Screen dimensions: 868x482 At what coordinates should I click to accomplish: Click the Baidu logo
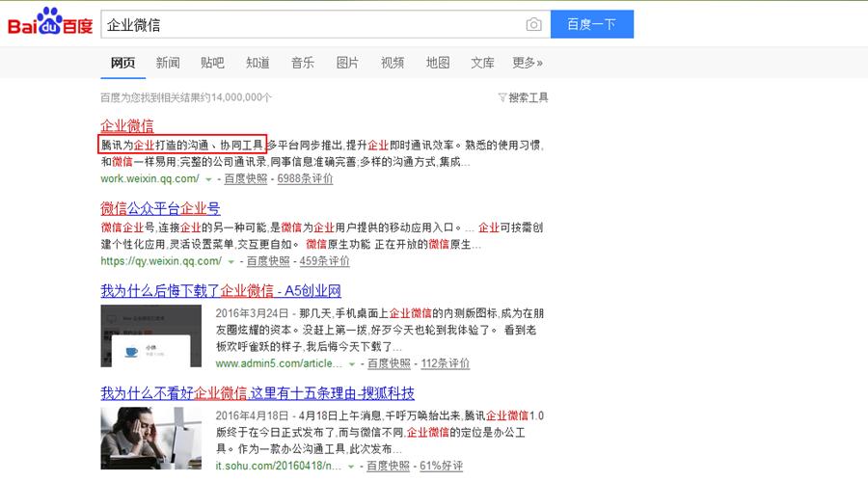[50, 22]
